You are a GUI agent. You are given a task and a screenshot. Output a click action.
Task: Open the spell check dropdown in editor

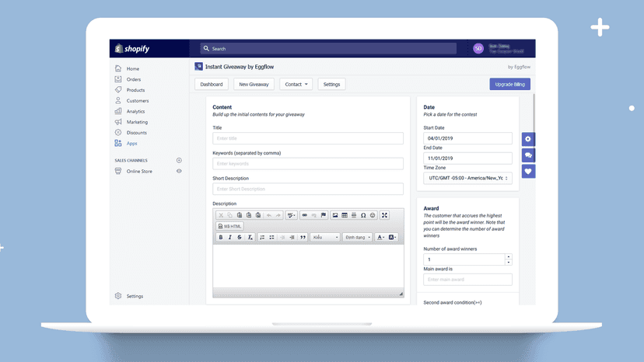coord(292,215)
